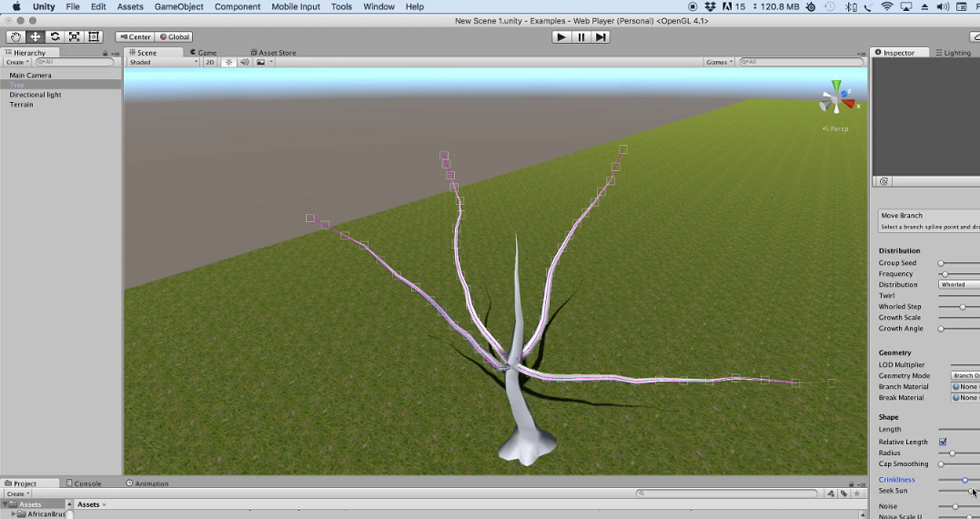Click the Pause button
This screenshot has width=980, height=519.
click(581, 37)
